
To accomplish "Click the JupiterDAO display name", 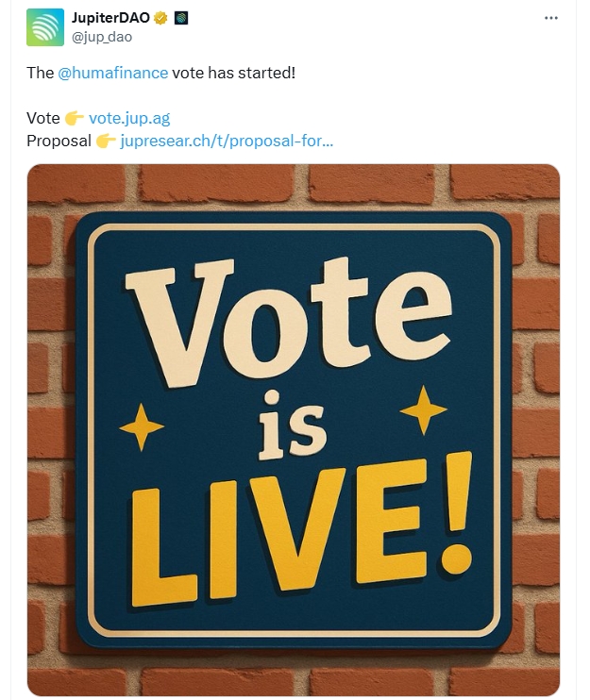I will (110, 18).
